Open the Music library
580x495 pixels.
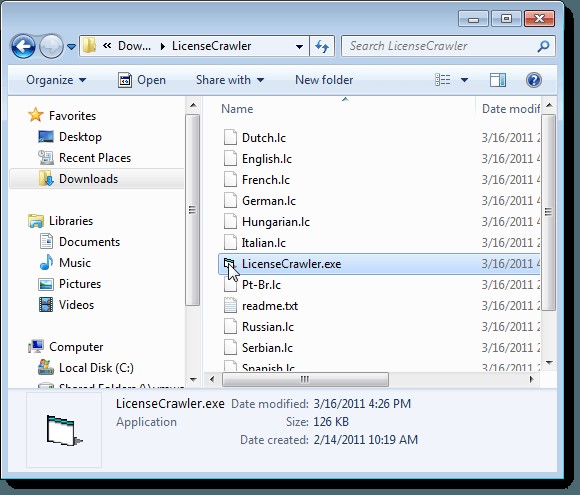pyautogui.click(x=65, y=263)
